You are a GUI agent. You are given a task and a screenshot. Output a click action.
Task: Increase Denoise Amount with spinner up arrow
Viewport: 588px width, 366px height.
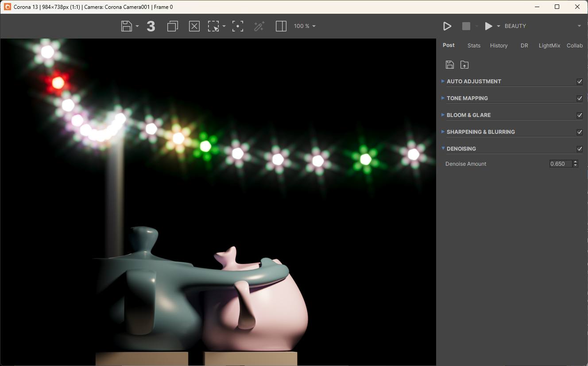[575, 162]
